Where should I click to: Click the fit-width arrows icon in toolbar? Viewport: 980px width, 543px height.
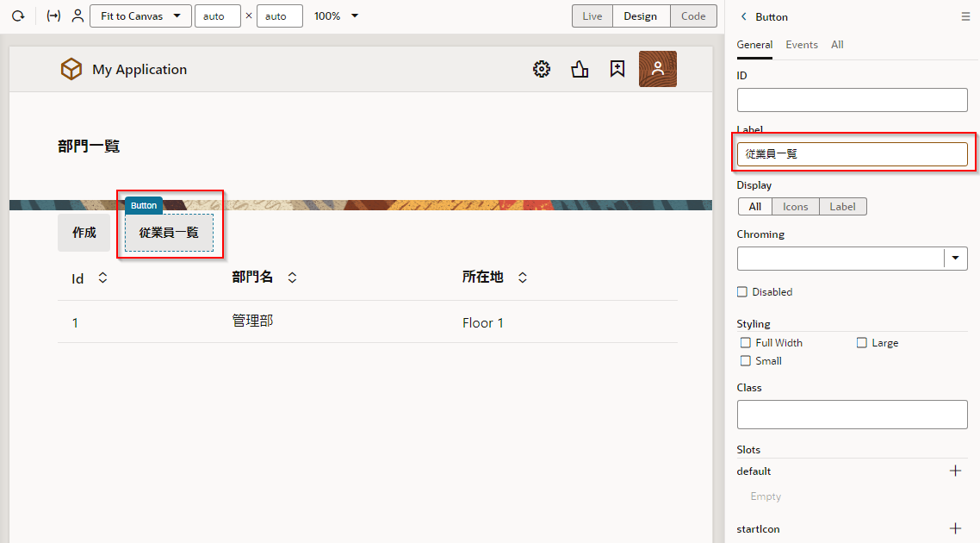pos(53,16)
